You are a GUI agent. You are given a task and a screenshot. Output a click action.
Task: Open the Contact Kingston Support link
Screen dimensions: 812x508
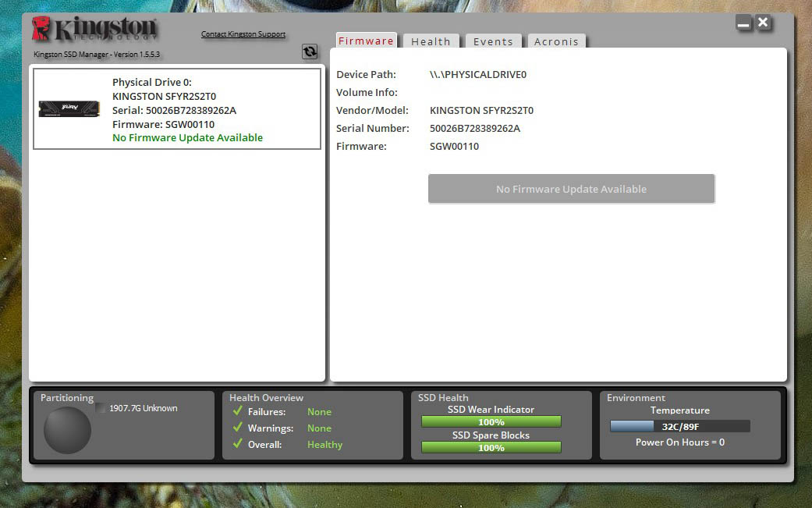point(243,34)
